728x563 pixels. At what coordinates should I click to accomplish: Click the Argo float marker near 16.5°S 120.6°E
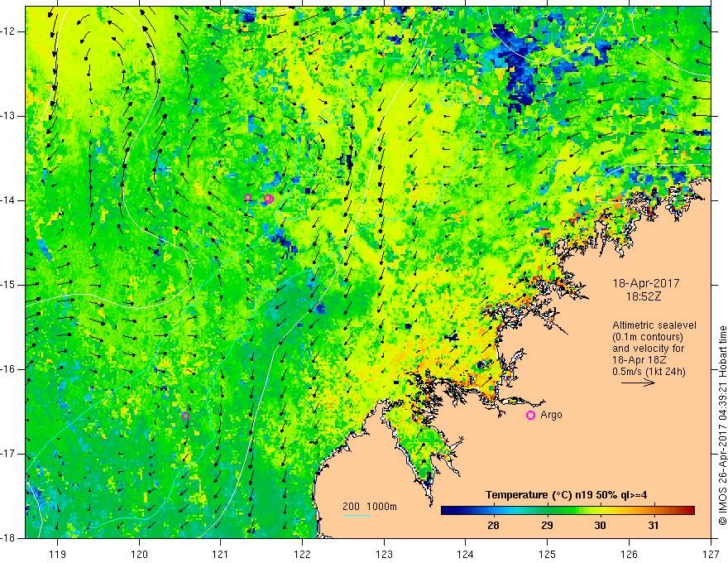185,416
